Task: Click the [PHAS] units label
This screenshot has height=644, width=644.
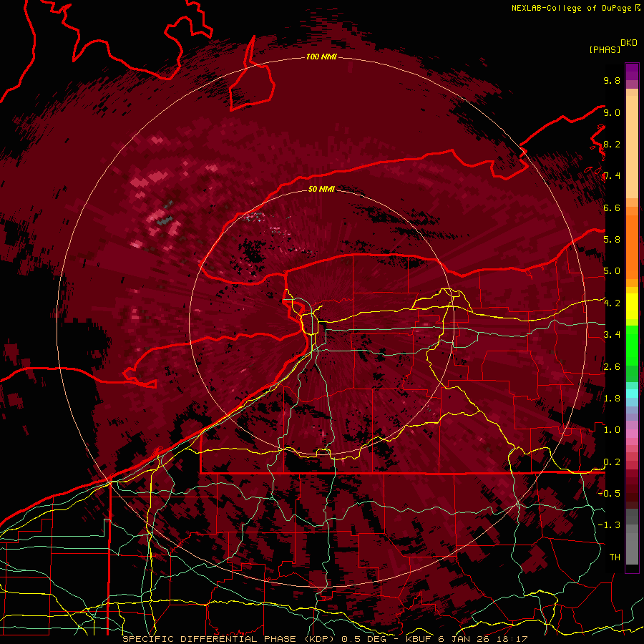Action: point(605,50)
